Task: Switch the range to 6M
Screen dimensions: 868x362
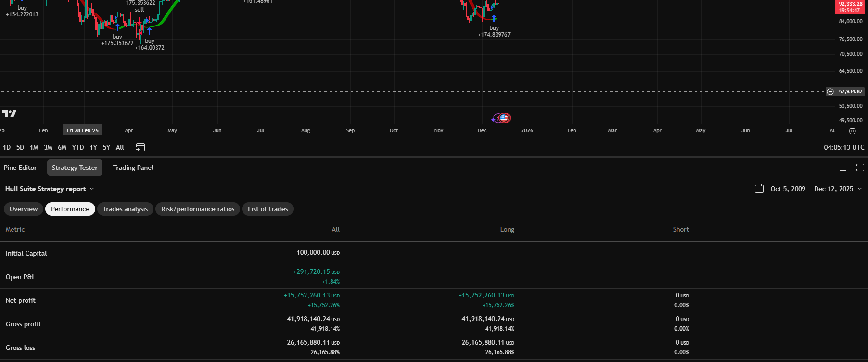Action: (x=62, y=147)
